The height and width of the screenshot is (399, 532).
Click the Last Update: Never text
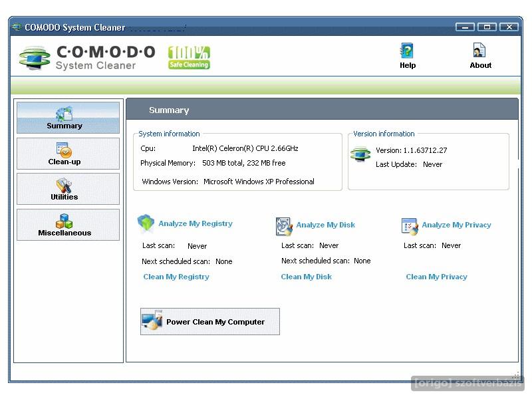pyautogui.click(x=409, y=164)
